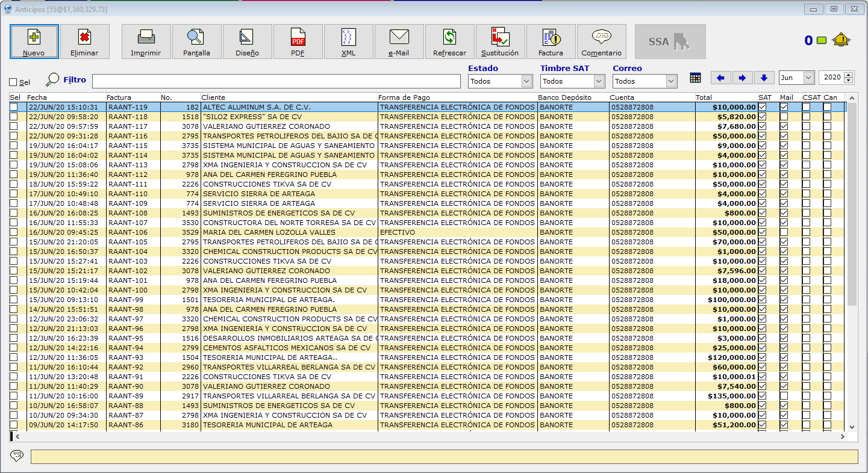Check the Sel box for RAANT-118 row
The width and height of the screenshot is (868, 473).
tap(14, 117)
